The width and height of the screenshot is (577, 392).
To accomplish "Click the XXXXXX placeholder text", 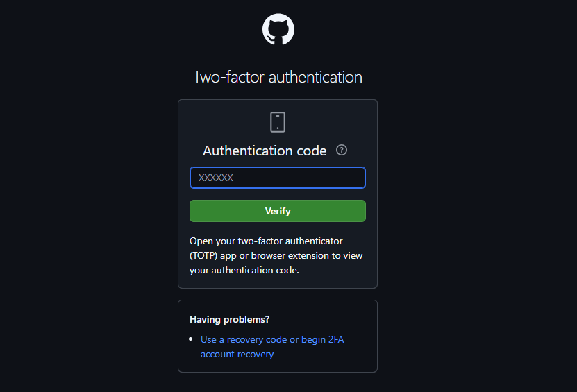I will pyautogui.click(x=216, y=178).
